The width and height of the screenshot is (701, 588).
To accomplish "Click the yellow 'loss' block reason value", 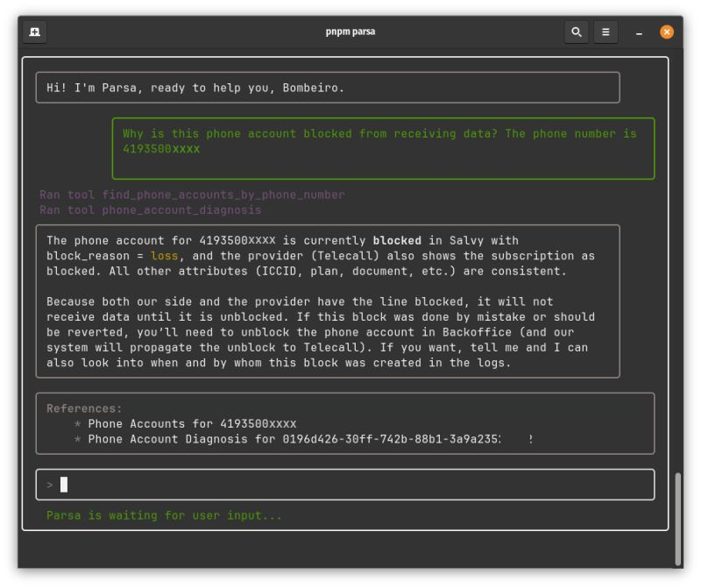I will (164, 256).
